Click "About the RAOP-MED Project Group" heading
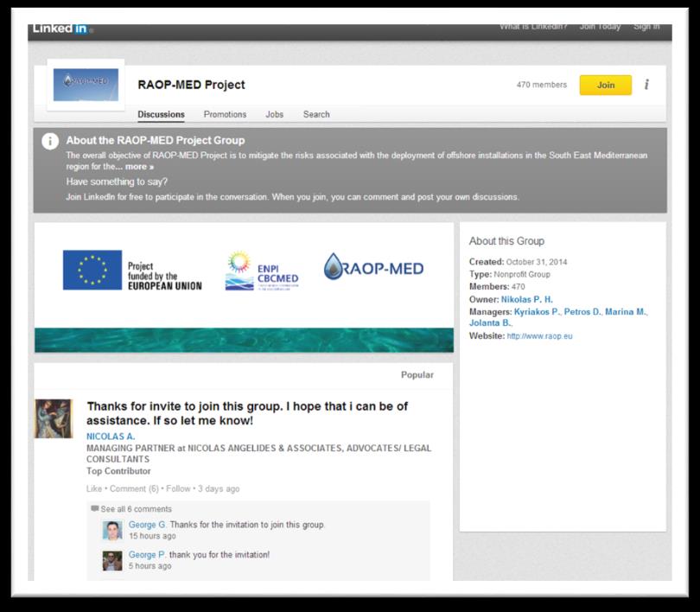 tap(156, 141)
